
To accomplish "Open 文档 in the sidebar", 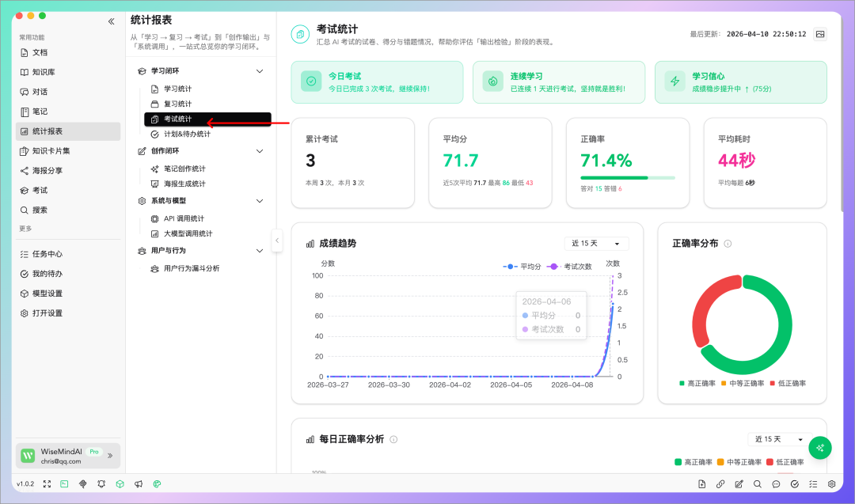I will [x=68, y=52].
